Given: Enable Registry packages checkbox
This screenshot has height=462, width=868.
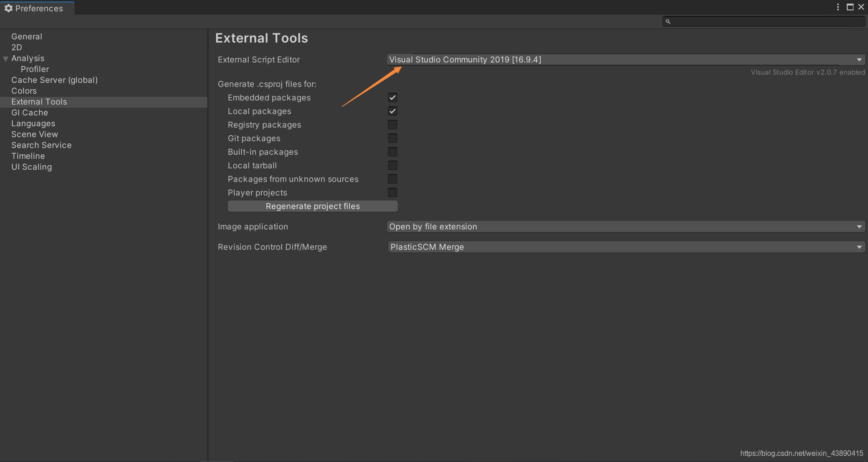Looking at the screenshot, I should pyautogui.click(x=392, y=124).
